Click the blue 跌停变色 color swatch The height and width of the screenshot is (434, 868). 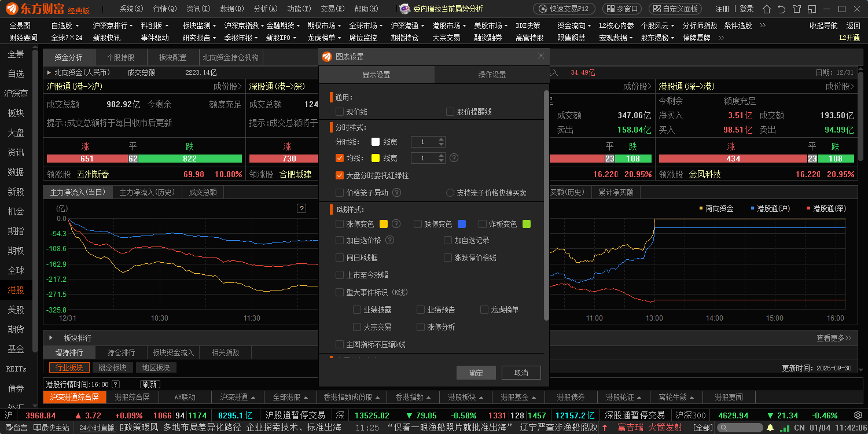(462, 224)
